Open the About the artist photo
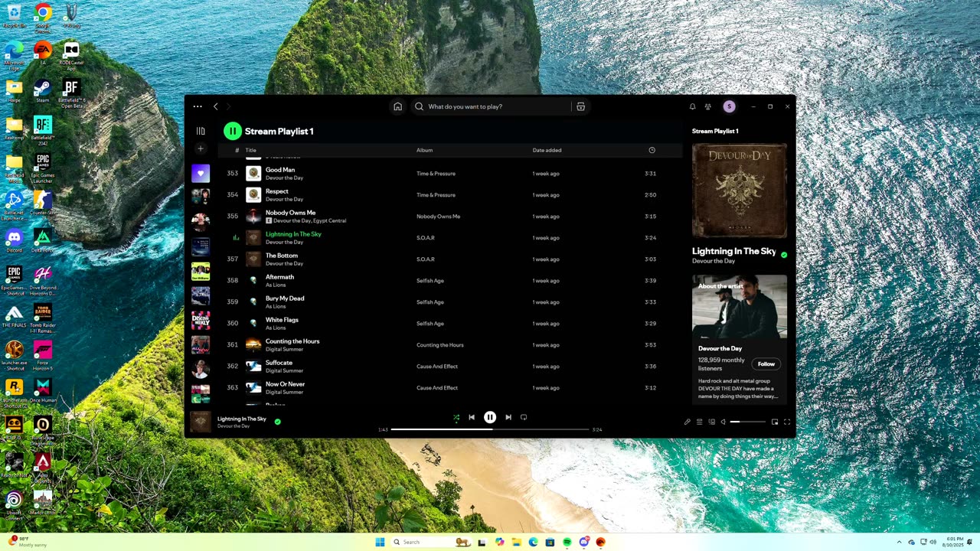The image size is (980, 551). [740, 307]
